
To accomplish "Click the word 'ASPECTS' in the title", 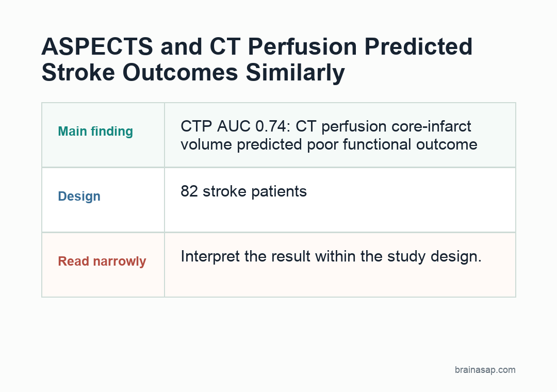I will (97, 46).
